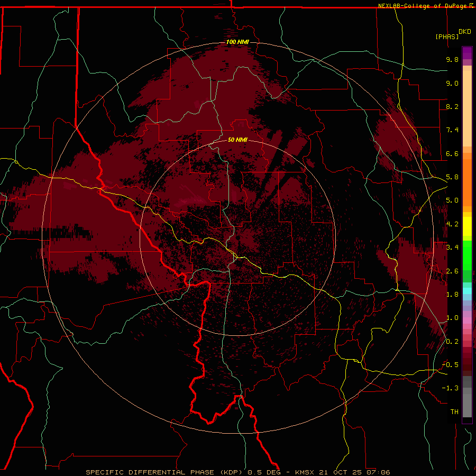
Task: Pick the purple band atop the color bar
Action: [x=467, y=53]
